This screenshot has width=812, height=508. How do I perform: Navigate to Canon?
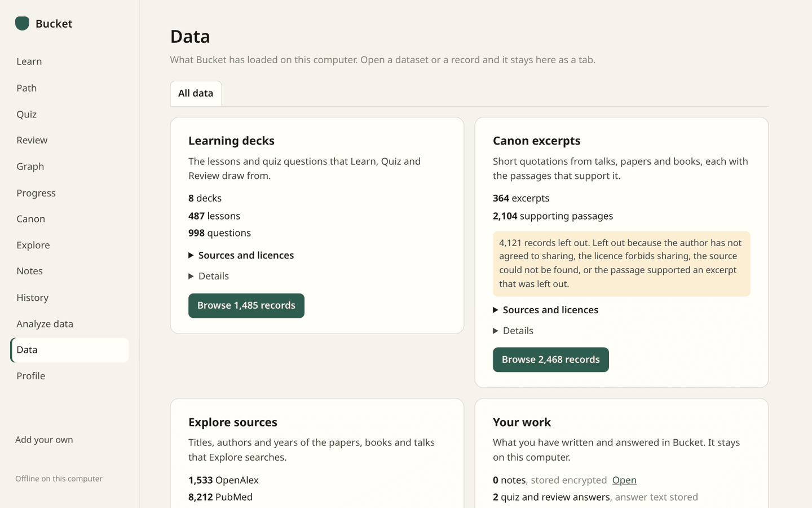pos(69,219)
